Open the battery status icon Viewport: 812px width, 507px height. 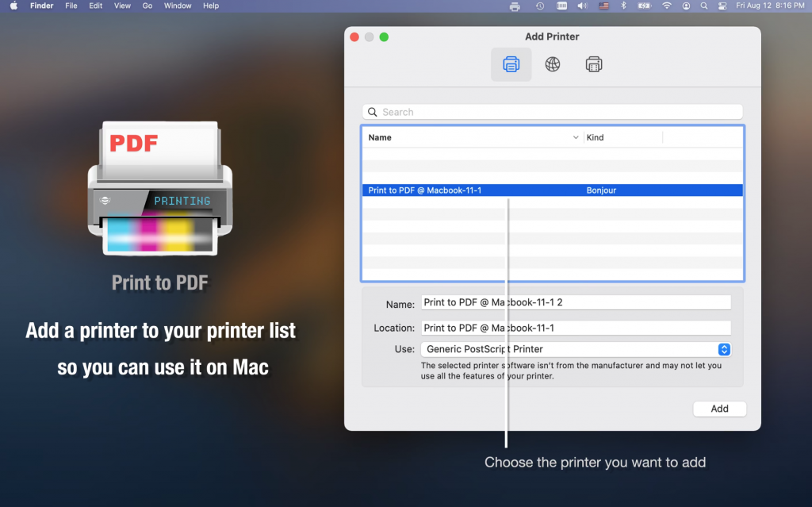642,6
